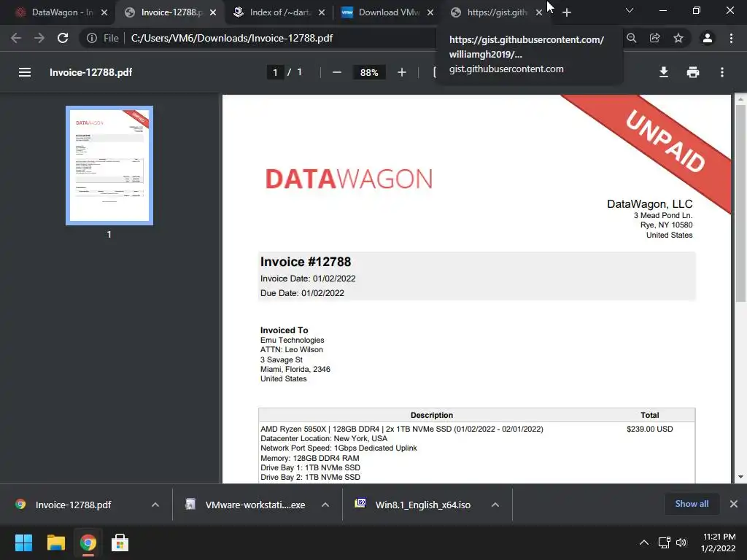Share this page icon
The image size is (747, 560).
(x=655, y=38)
